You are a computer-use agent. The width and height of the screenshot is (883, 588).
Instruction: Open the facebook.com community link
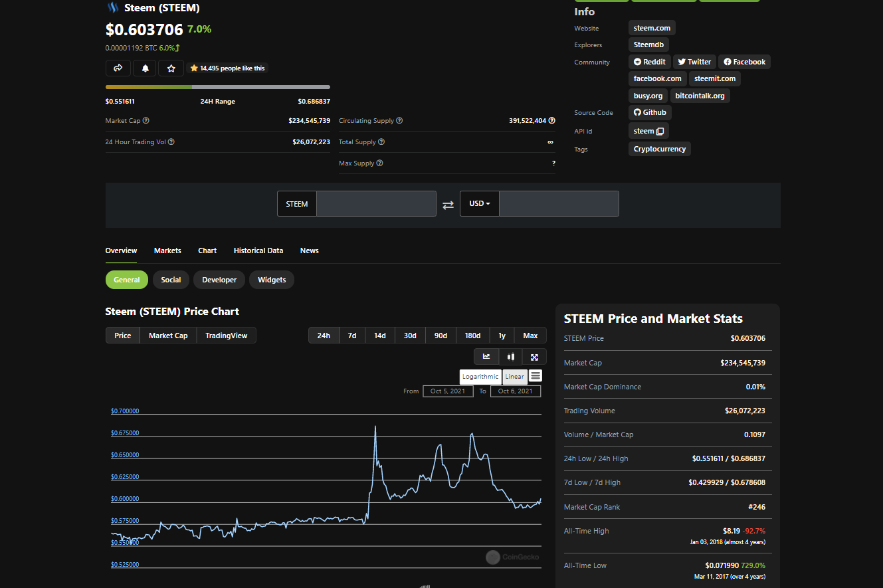[658, 78]
